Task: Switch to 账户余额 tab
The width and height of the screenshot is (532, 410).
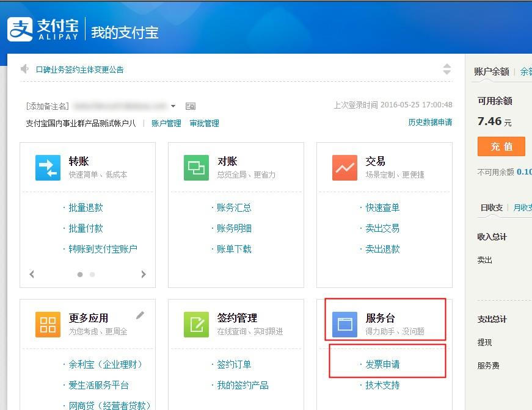Action: (492, 71)
